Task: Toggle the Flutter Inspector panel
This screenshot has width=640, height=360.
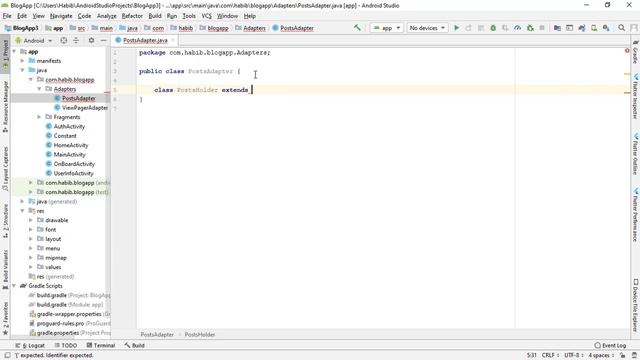Action: tap(635, 97)
